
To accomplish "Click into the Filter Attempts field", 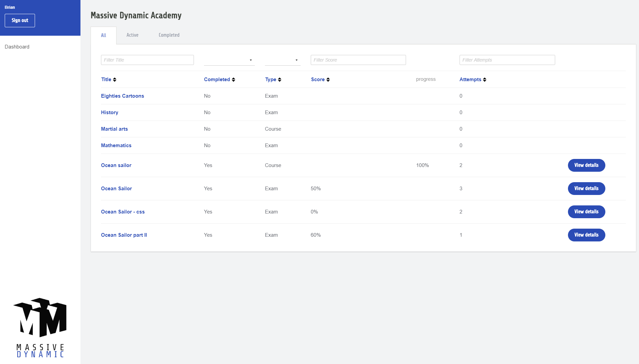I will (507, 60).
